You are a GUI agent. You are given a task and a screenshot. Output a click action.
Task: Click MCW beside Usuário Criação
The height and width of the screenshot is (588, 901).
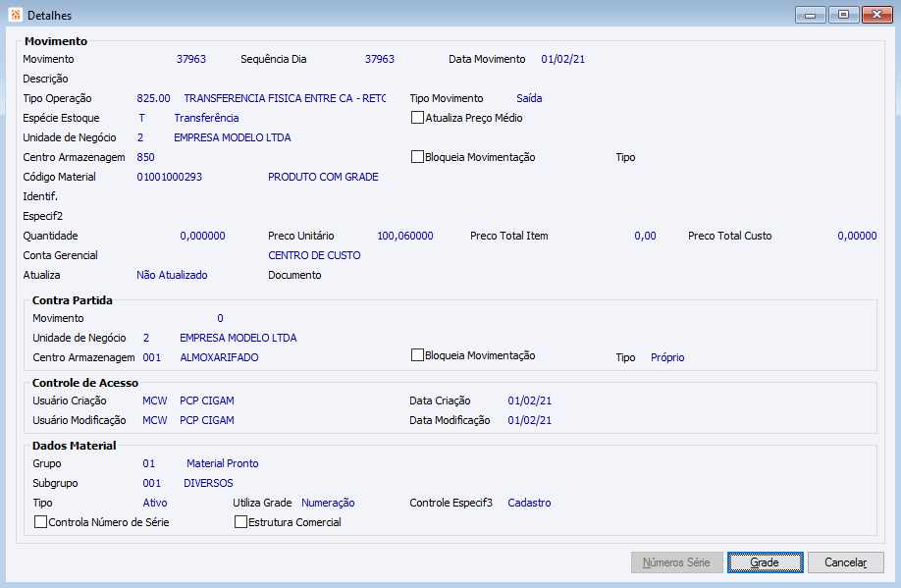click(154, 401)
